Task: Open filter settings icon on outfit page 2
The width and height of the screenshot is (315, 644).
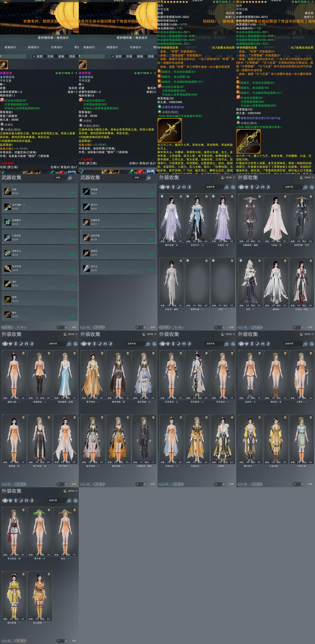Action: [x=312, y=187]
